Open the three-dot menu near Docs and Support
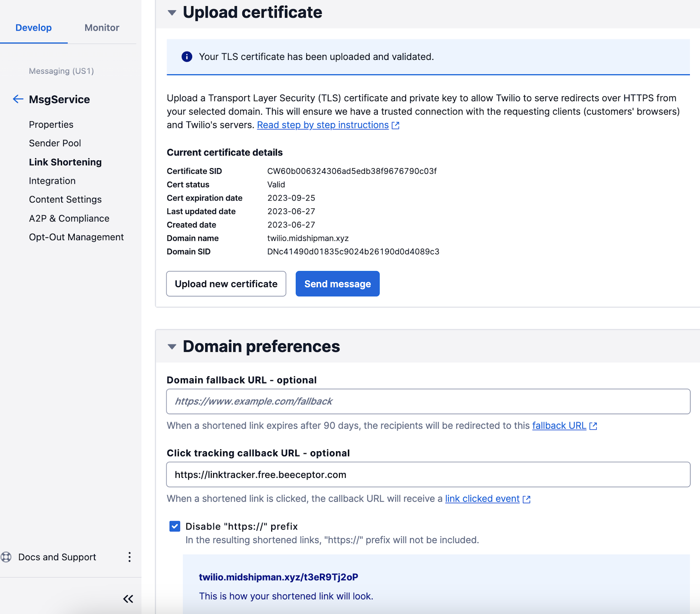Screen dimensions: 700x614 coord(129,557)
